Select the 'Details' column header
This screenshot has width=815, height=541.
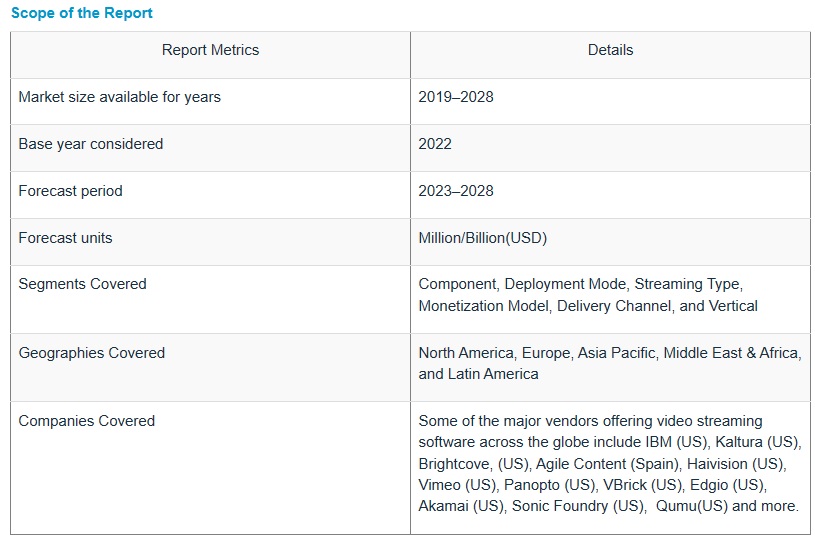click(610, 50)
